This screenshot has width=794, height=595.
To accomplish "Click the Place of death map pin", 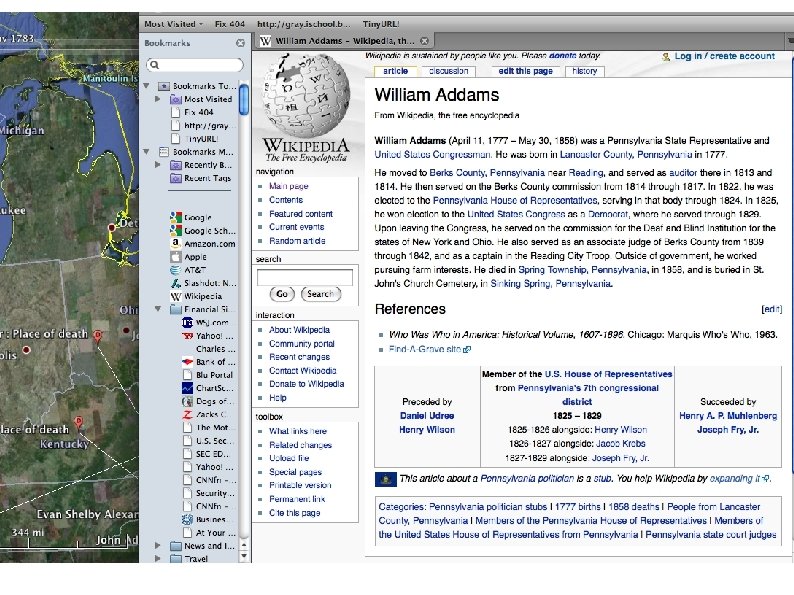I will pyautogui.click(x=98, y=335).
